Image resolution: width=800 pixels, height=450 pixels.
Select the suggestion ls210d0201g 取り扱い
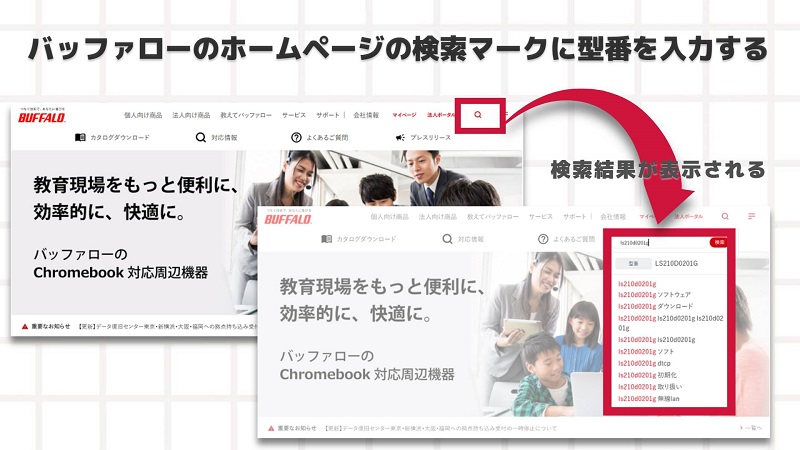(650, 387)
